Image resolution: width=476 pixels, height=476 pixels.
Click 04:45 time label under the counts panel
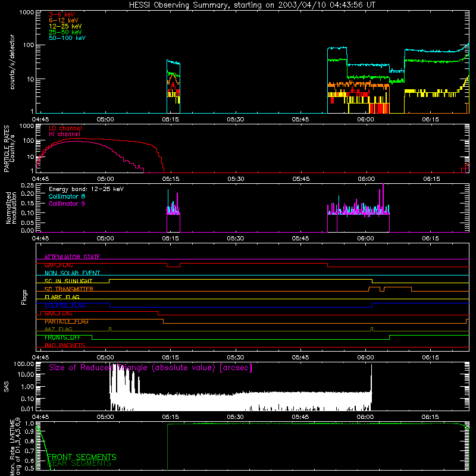[40, 120]
